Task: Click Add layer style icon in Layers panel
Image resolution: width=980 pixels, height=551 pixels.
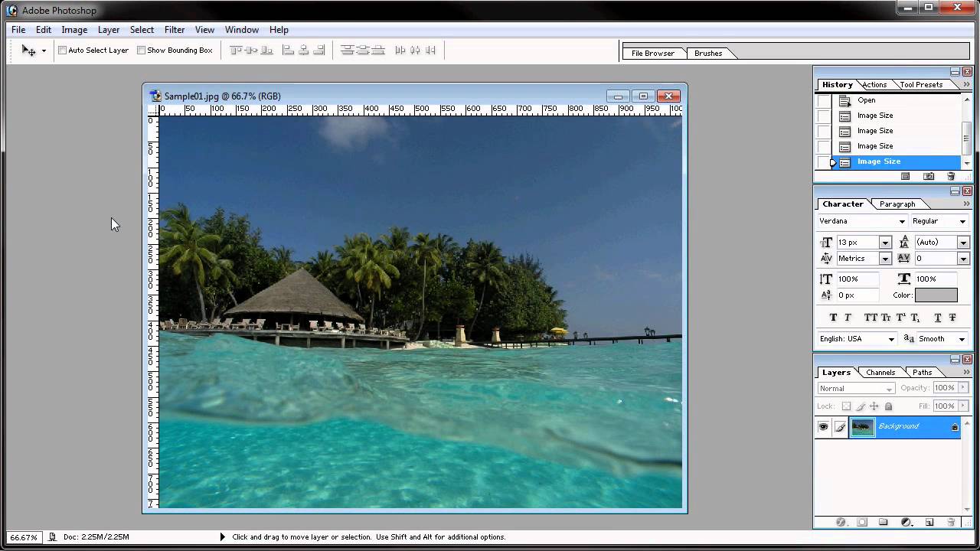Action: point(841,523)
